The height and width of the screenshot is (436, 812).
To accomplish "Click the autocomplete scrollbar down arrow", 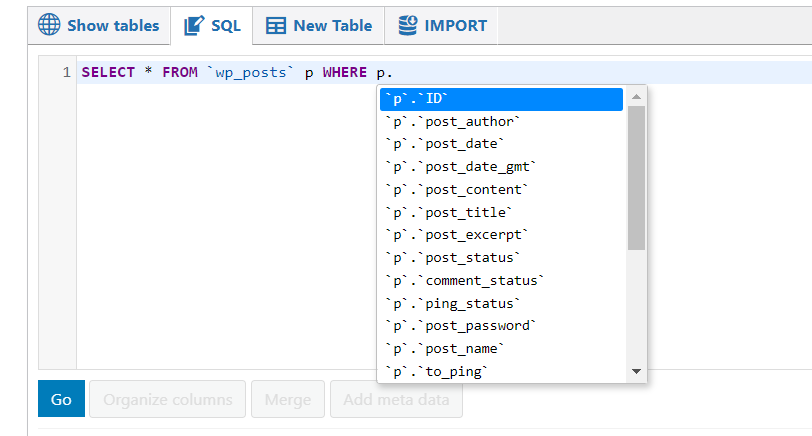I will pos(636,371).
